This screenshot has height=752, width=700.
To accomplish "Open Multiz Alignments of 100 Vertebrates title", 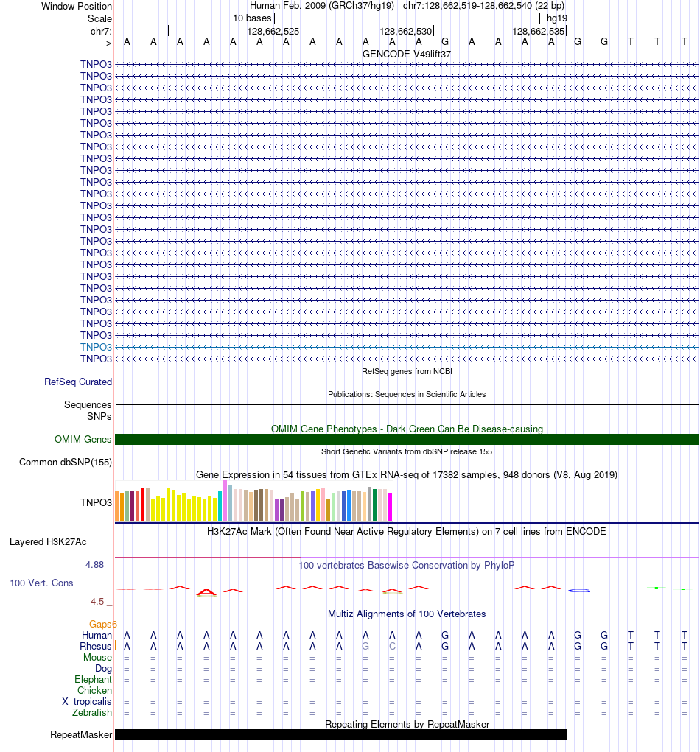I will pyautogui.click(x=407, y=614).
